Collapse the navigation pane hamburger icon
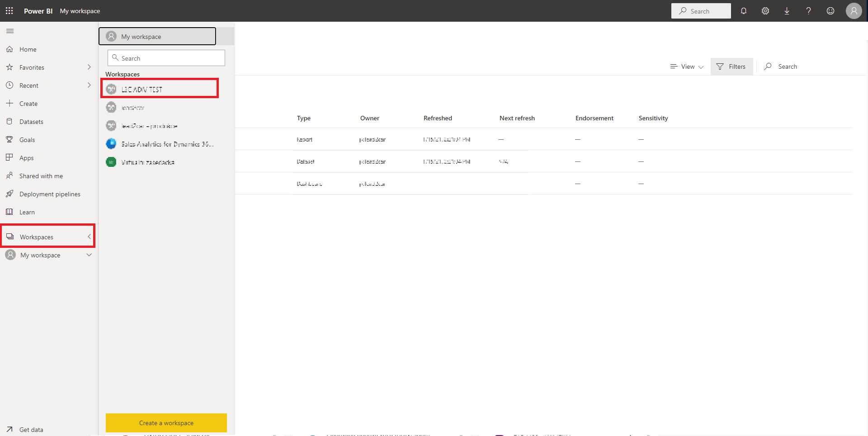 10,31
